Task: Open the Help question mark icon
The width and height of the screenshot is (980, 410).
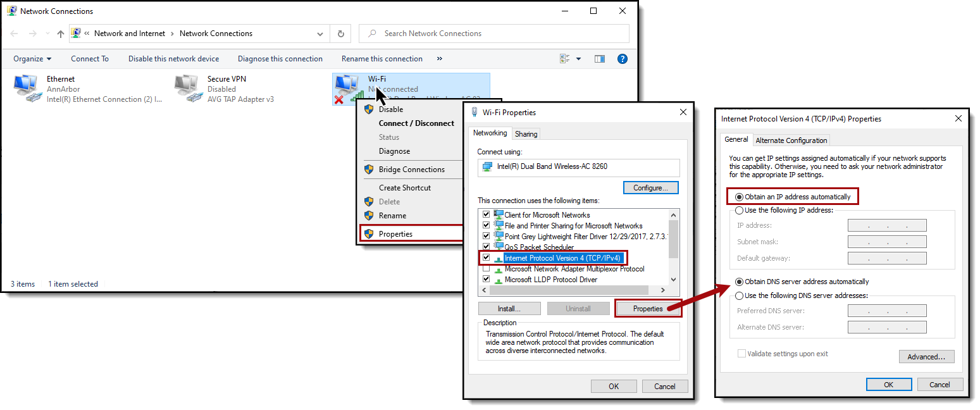Action: (x=622, y=59)
